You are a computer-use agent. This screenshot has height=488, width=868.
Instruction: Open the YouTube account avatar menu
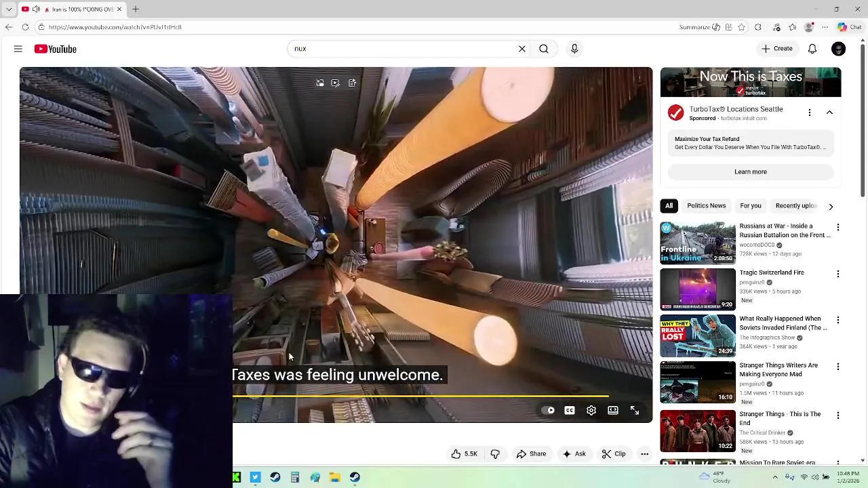[839, 49]
